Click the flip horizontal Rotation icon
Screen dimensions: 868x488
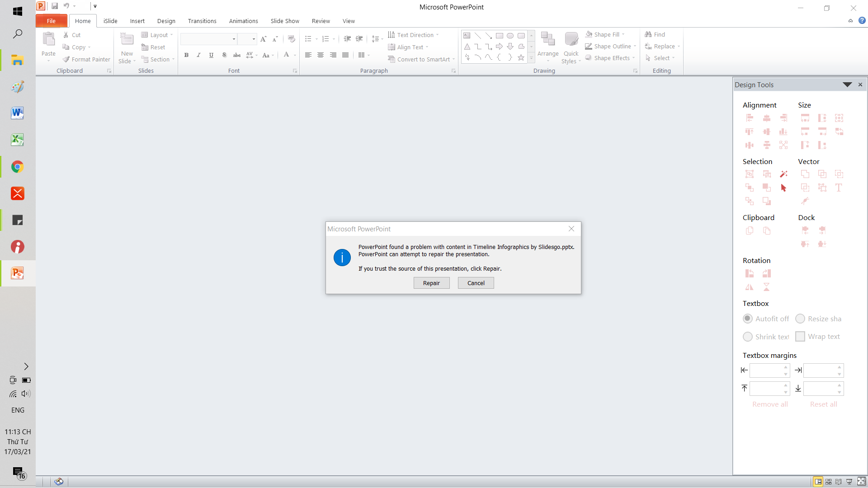(750, 287)
